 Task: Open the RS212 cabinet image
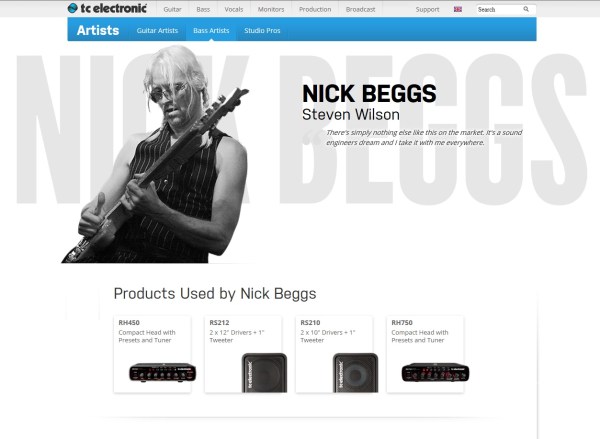(x=264, y=372)
